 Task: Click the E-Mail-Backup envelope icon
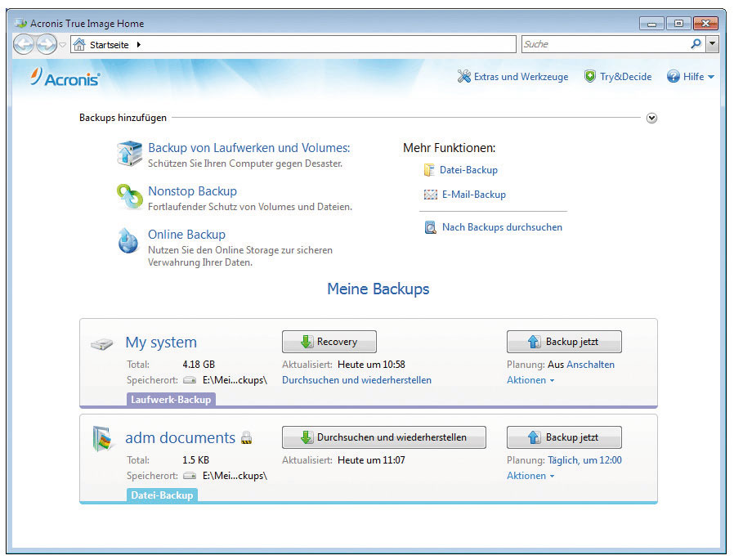431,195
